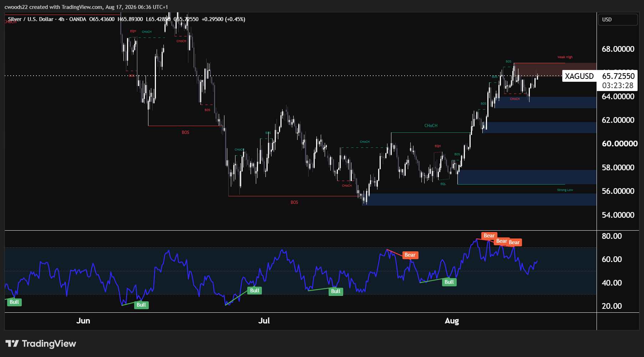Click the +0.29500 (+0.45%) change value

pos(223,19)
